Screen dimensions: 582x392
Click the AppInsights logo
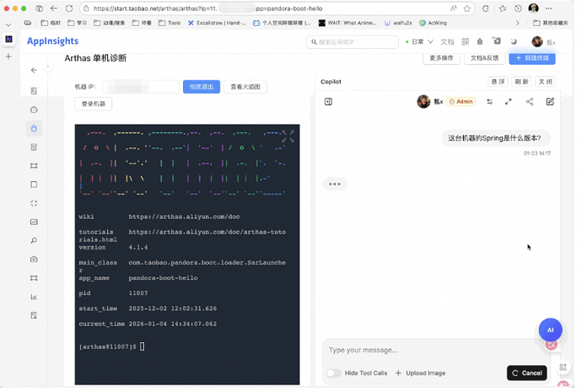point(52,41)
